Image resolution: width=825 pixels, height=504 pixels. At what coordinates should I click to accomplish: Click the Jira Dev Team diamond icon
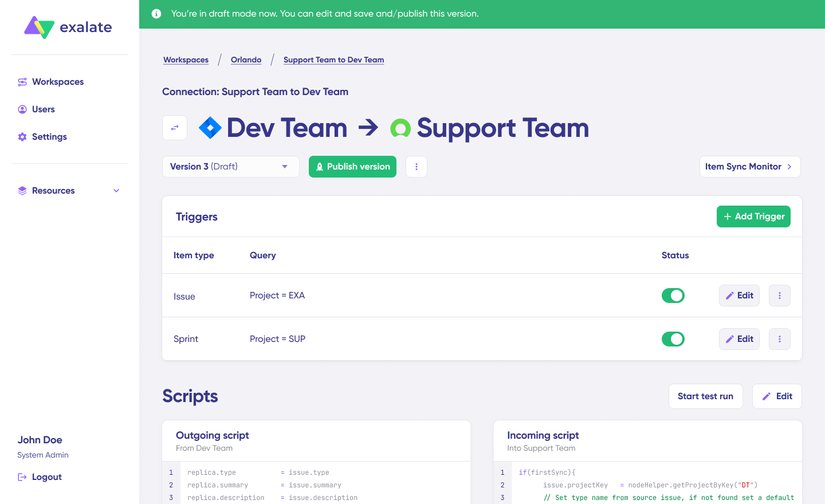click(x=210, y=128)
